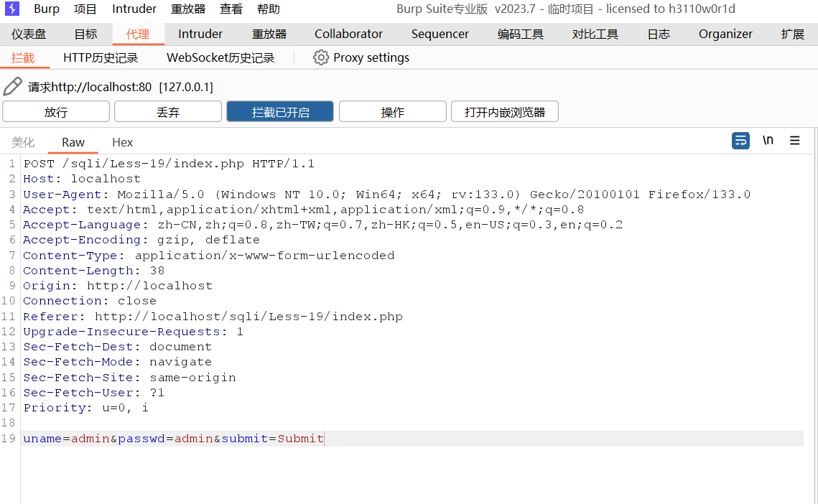Switch editor to 美化 view

tap(23, 142)
